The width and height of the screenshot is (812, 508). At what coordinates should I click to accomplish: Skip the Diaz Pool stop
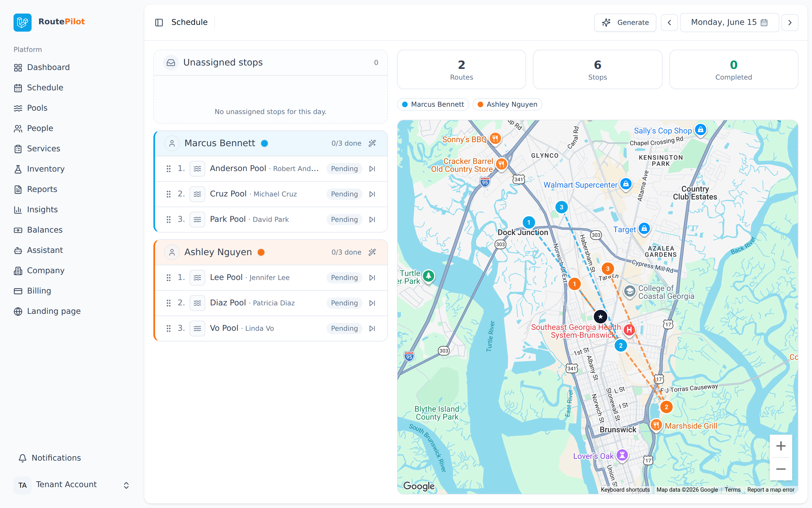[372, 303]
